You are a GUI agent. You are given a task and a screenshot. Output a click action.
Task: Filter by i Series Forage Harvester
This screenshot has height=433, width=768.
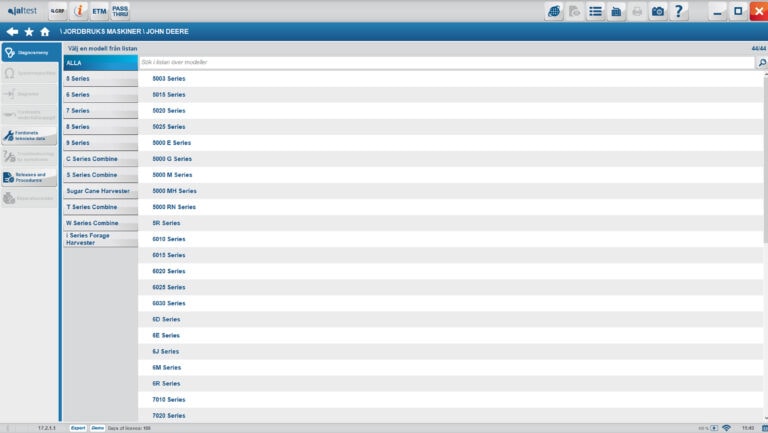[100, 239]
